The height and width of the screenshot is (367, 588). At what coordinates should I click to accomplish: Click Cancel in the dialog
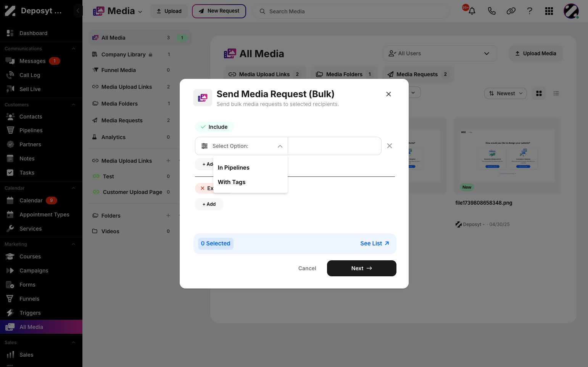(x=307, y=268)
